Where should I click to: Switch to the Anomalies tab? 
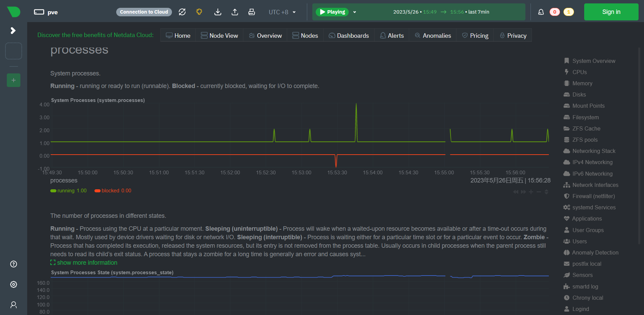(433, 35)
